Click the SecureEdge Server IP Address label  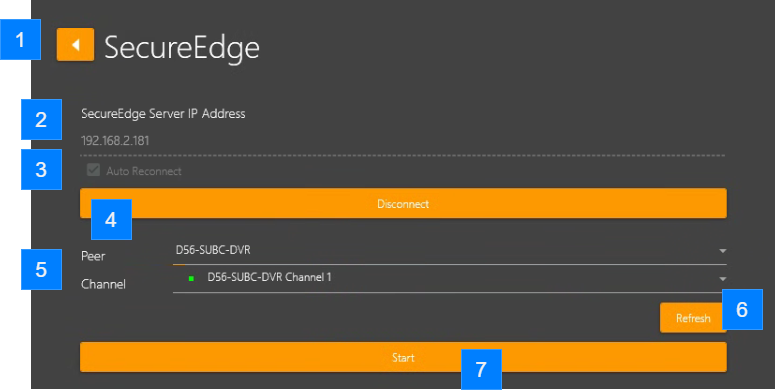(163, 114)
